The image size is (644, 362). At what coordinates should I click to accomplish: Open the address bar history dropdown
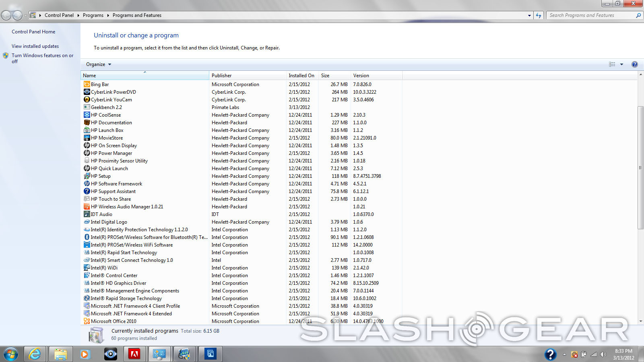pyautogui.click(x=529, y=15)
